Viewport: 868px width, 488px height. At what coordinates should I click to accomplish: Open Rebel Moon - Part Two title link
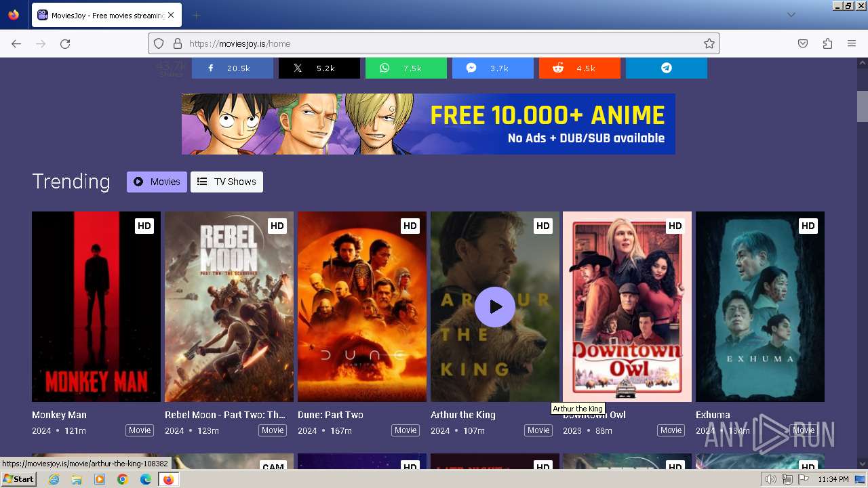click(225, 415)
